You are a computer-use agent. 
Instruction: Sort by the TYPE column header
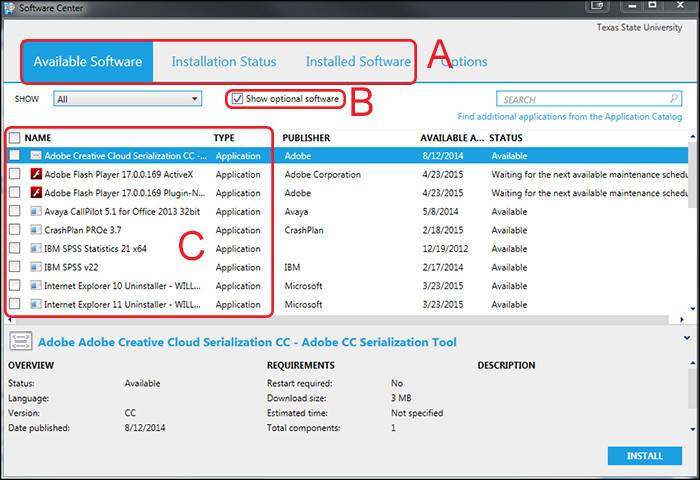[224, 138]
